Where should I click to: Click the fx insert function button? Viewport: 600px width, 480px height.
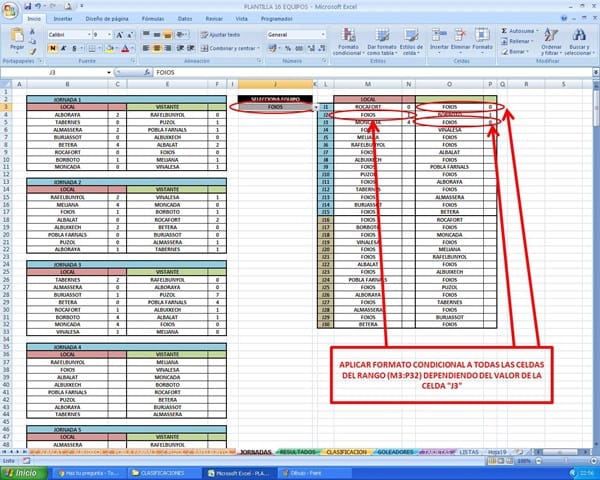pyautogui.click(x=147, y=72)
